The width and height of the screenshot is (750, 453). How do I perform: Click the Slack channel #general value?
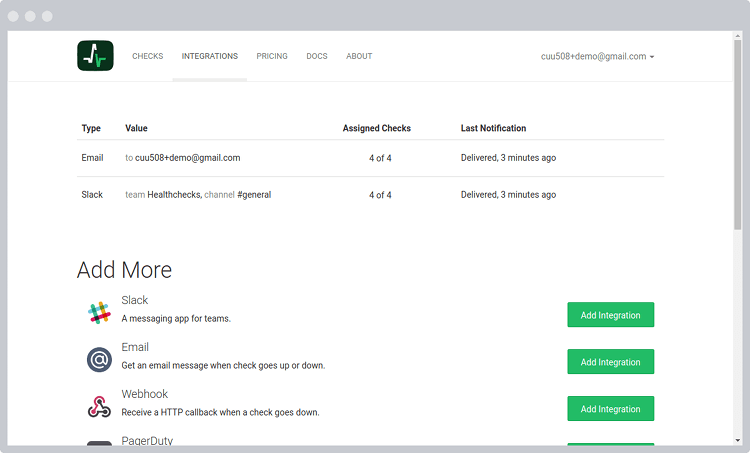pos(254,195)
